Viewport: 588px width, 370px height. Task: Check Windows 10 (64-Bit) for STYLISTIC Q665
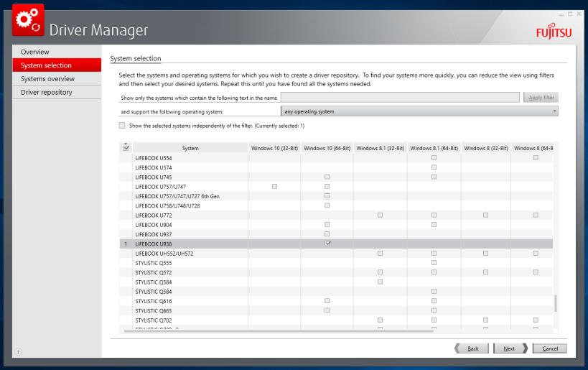point(327,310)
